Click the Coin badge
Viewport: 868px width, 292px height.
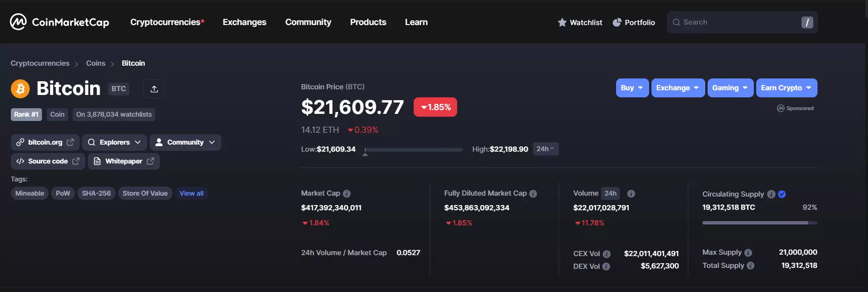57,114
